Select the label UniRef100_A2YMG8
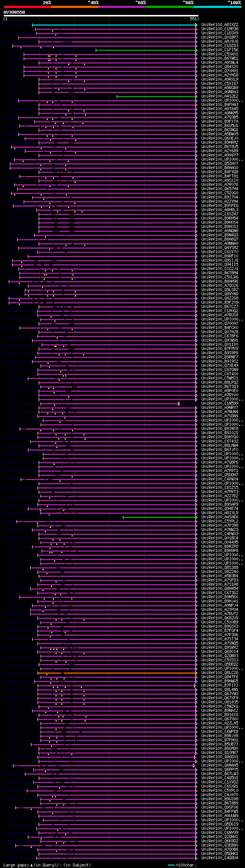 coord(220,75)
